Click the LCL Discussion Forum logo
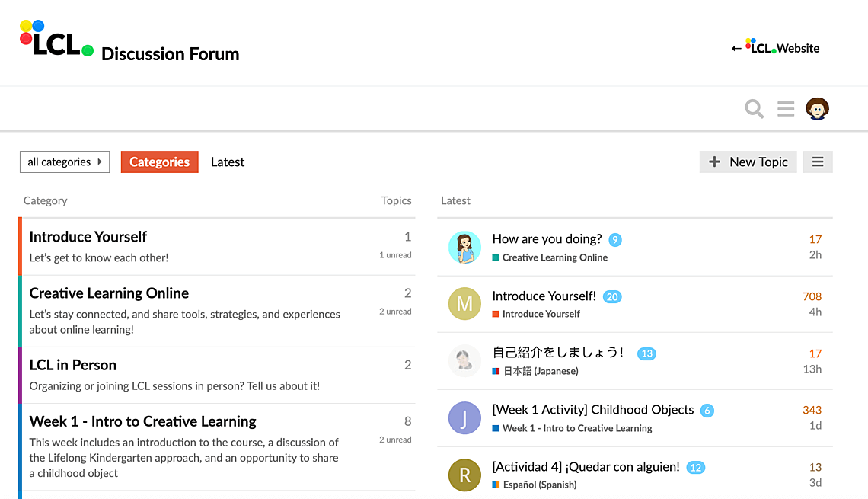The height and width of the screenshot is (499, 868). [x=129, y=43]
